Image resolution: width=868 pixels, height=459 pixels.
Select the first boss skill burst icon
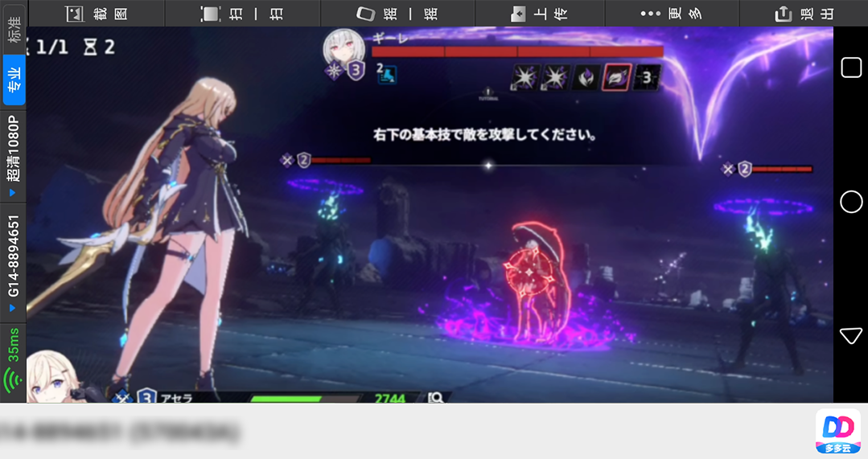(x=524, y=77)
